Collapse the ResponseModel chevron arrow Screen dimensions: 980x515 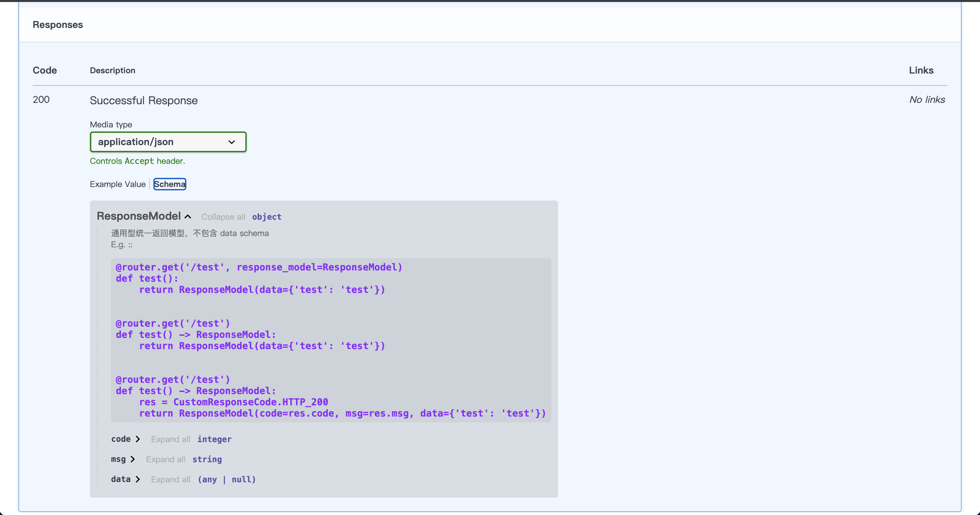188,216
